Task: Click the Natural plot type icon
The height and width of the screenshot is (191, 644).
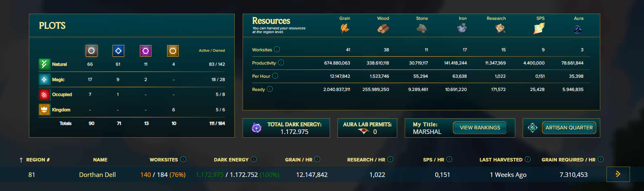Action: coord(44,64)
